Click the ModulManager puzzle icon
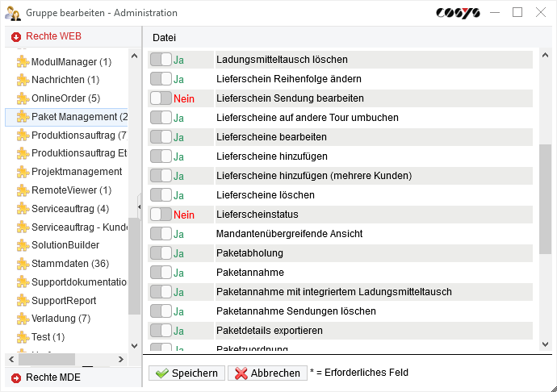This screenshot has height=392, width=557. [23, 62]
